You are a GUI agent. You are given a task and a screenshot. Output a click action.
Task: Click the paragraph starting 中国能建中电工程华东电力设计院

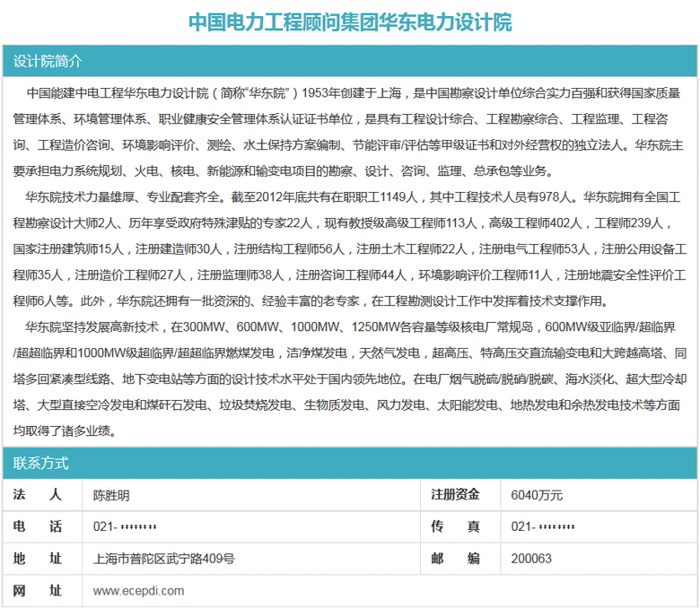coord(348,132)
